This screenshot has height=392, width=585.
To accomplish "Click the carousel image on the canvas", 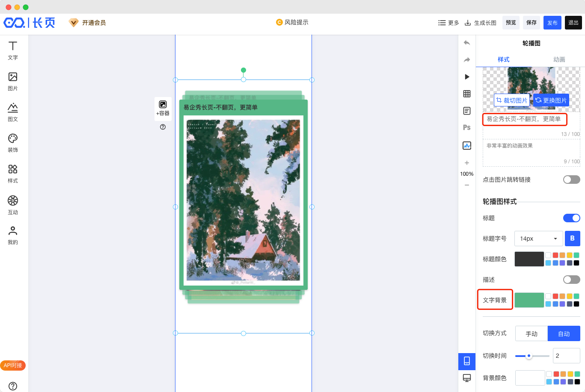I will pos(244,200).
